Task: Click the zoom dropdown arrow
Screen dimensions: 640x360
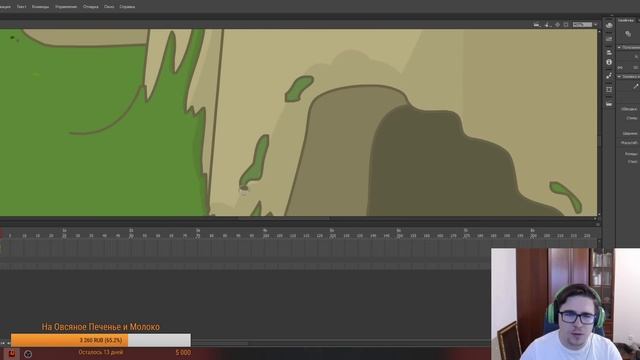Action: [596, 25]
